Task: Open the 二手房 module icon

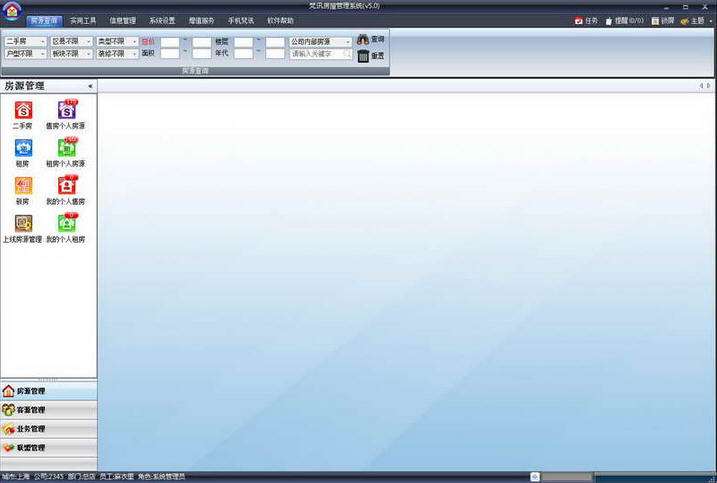Action: 23,110
